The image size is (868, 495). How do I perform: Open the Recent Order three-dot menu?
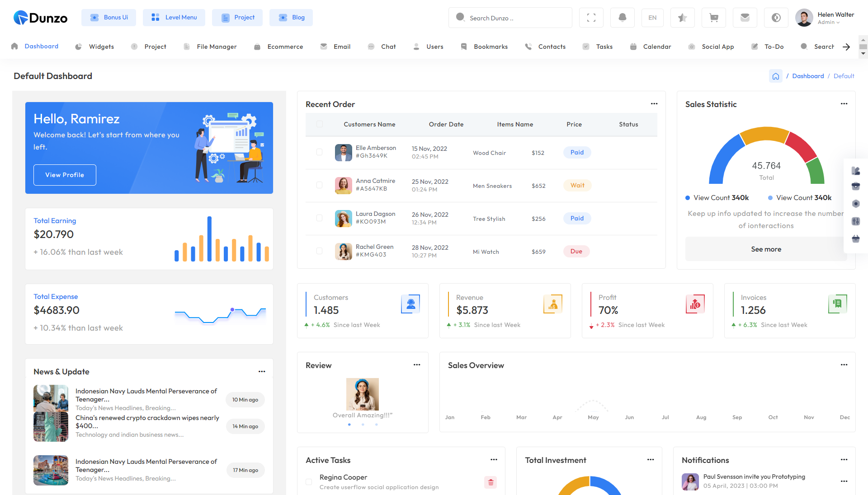point(654,104)
